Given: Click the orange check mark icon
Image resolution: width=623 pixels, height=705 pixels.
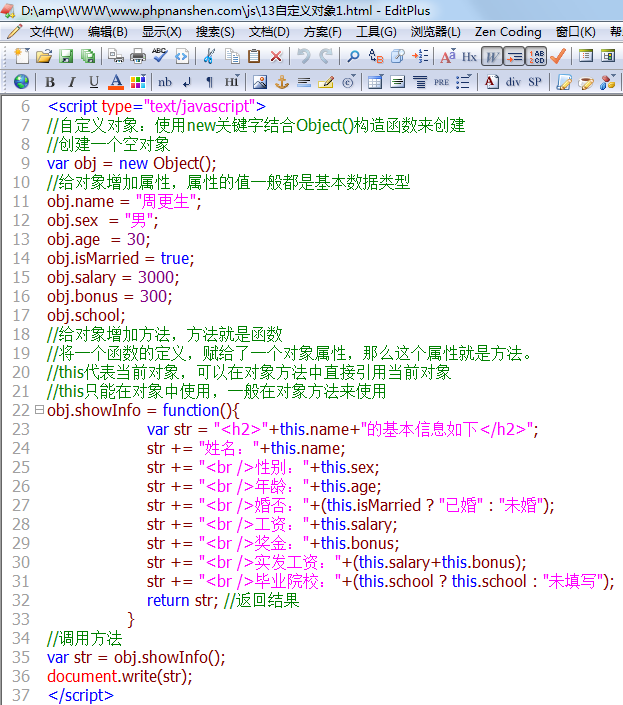Looking at the screenshot, I should click(x=558, y=56).
